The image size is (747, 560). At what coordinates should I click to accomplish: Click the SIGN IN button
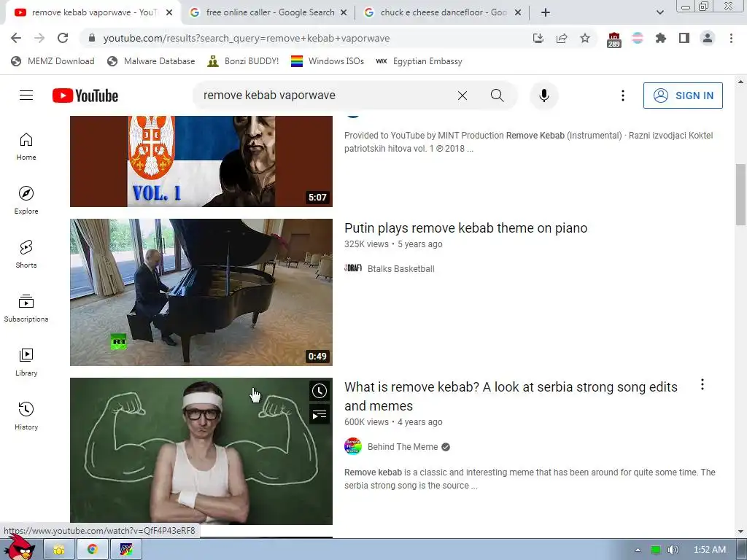683,96
